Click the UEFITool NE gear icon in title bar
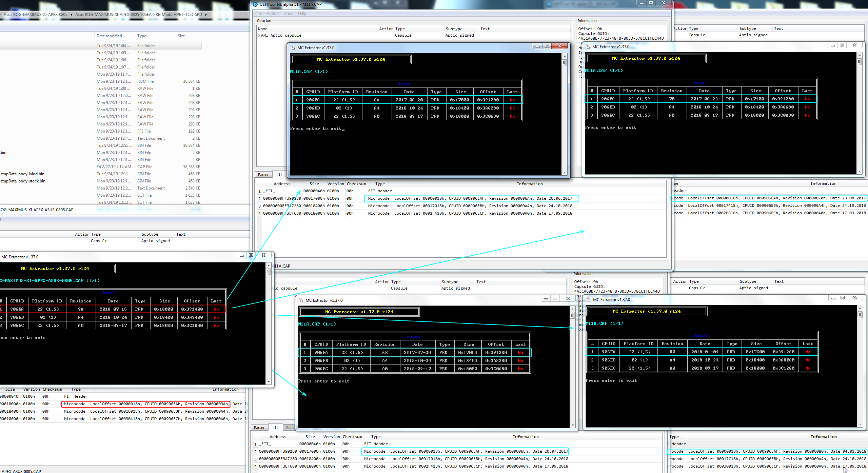This screenshot has height=473, width=868. pos(255,4)
